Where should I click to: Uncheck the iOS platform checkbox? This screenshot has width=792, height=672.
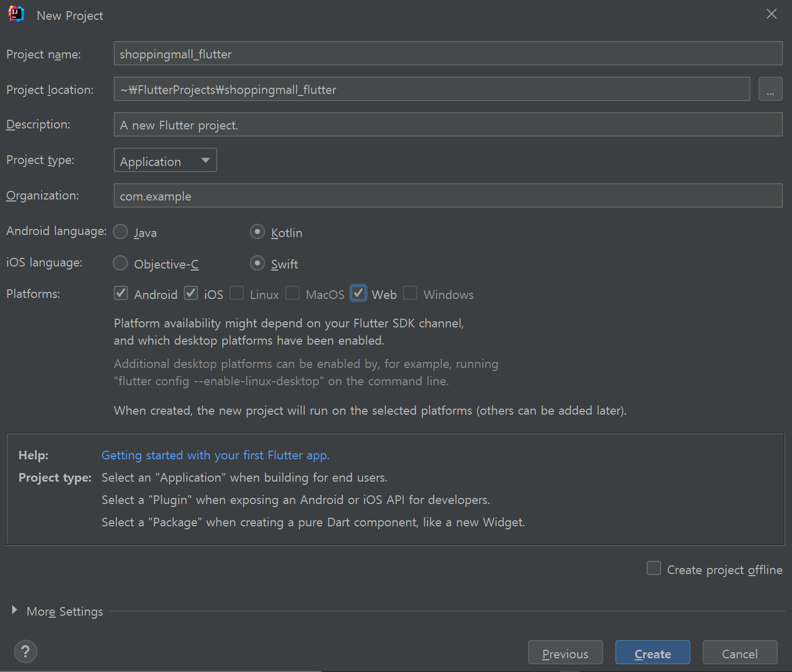(x=191, y=293)
